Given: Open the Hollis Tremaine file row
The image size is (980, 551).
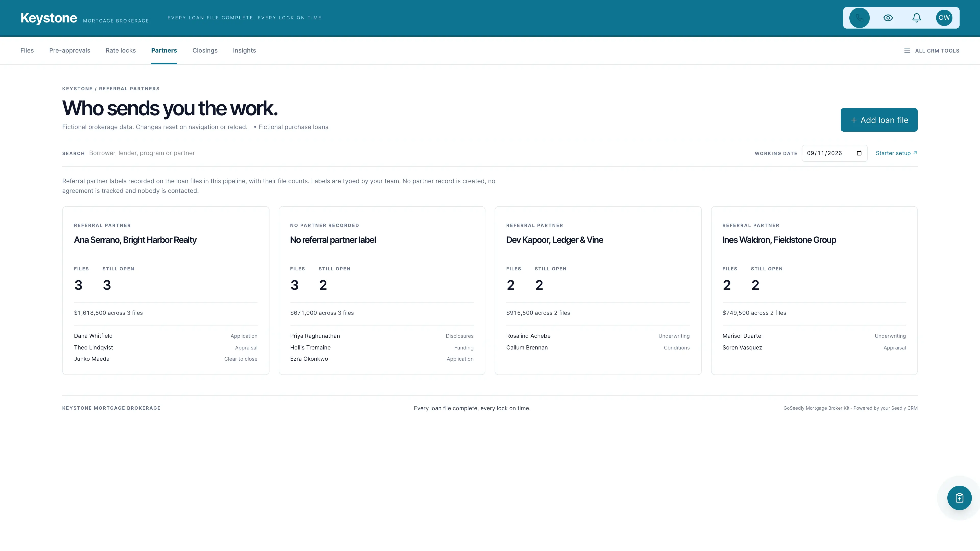Looking at the screenshot, I should 382,347.
